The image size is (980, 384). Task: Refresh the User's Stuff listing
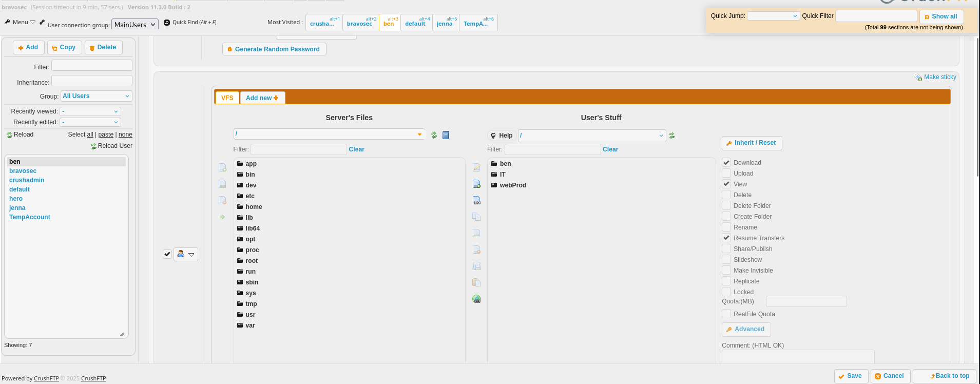coord(671,136)
